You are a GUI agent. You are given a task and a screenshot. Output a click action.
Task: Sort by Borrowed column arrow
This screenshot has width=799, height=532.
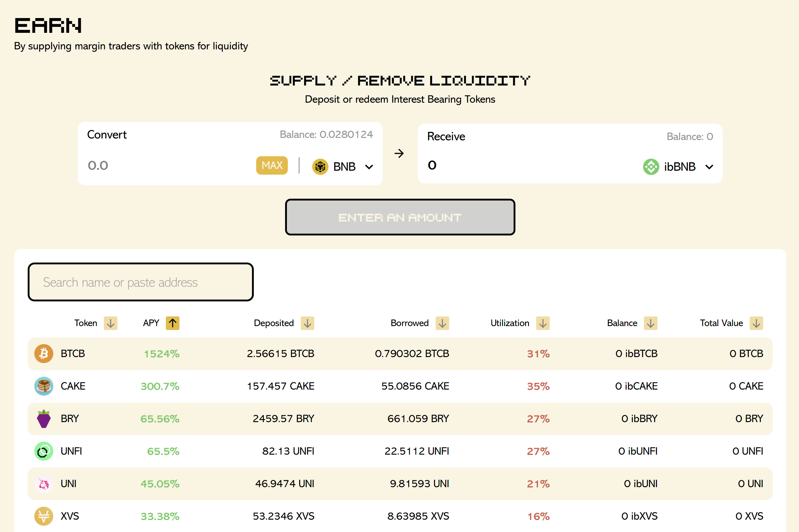[x=443, y=323]
